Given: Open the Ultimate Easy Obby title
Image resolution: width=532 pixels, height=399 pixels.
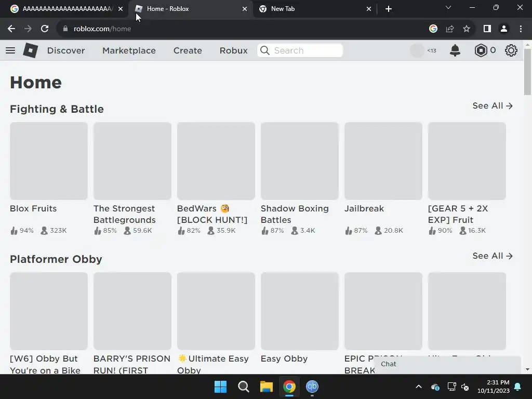Looking at the screenshot, I should tap(212, 364).
